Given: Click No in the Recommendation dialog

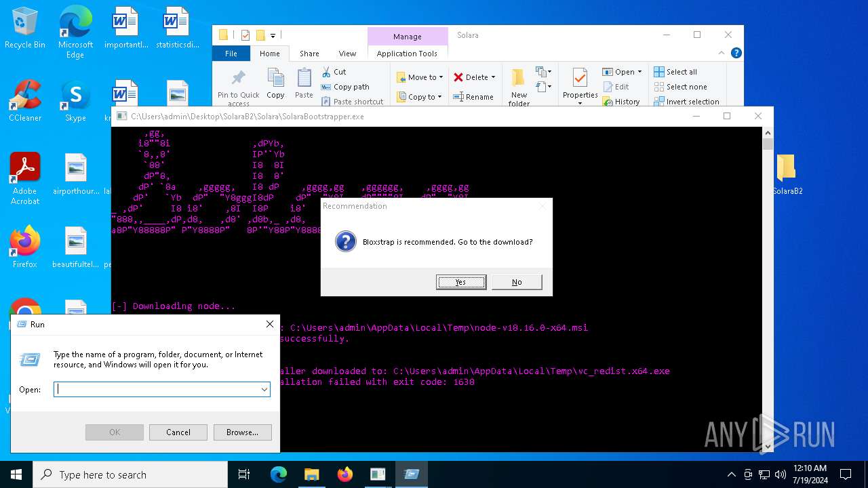Looking at the screenshot, I should [517, 282].
